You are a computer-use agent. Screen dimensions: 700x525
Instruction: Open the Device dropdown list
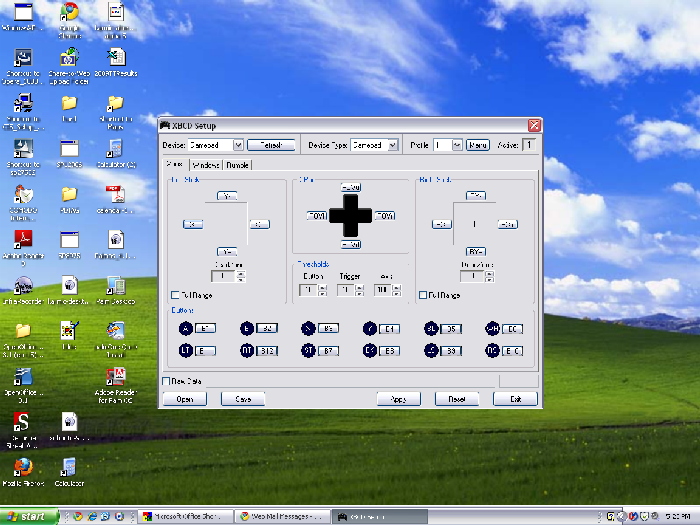[x=237, y=145]
